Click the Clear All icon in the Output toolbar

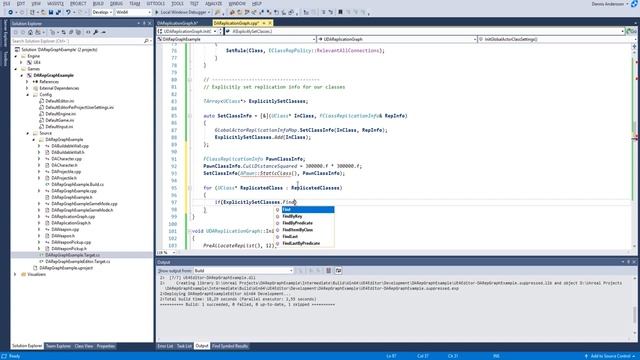tap(328, 271)
